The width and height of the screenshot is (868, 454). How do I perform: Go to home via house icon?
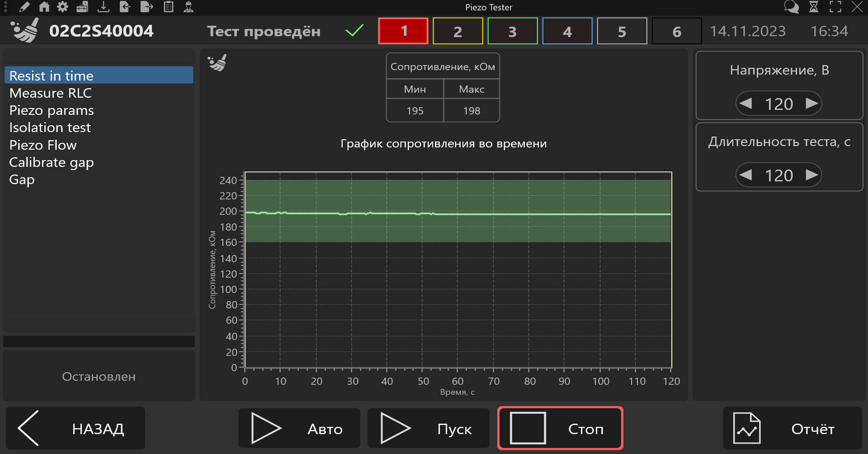point(44,7)
